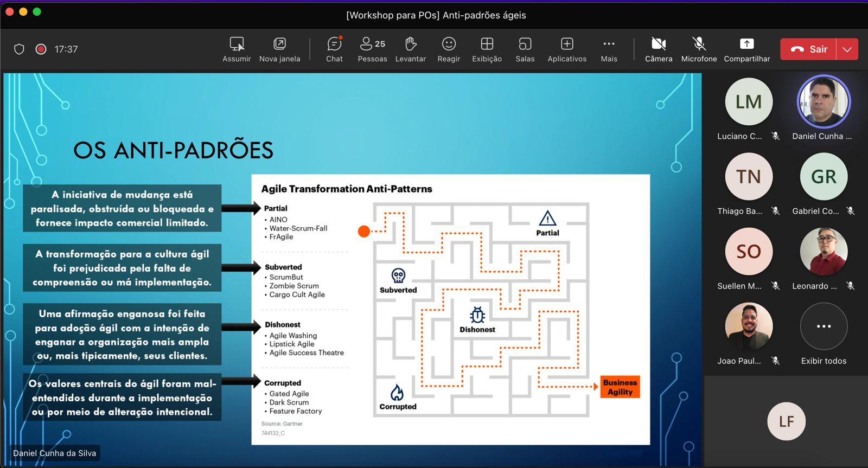868x468 pixels.
Task: Raise hand with the Levantar button
Action: (410, 49)
